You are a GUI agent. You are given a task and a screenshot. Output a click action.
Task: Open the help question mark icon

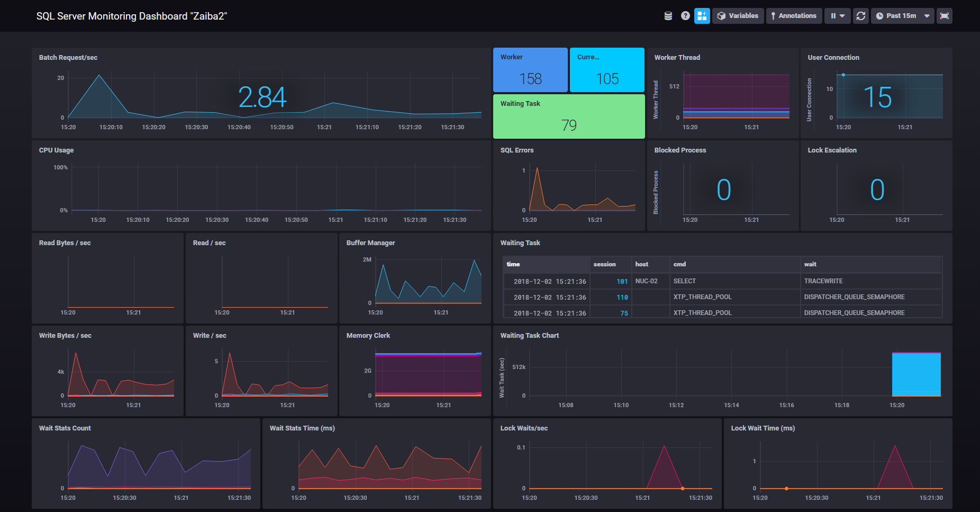685,16
